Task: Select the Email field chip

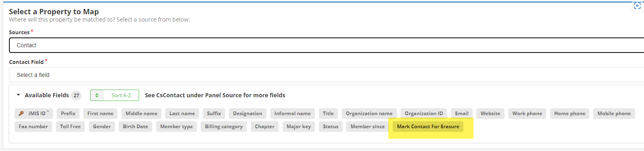Action: pyautogui.click(x=462, y=114)
